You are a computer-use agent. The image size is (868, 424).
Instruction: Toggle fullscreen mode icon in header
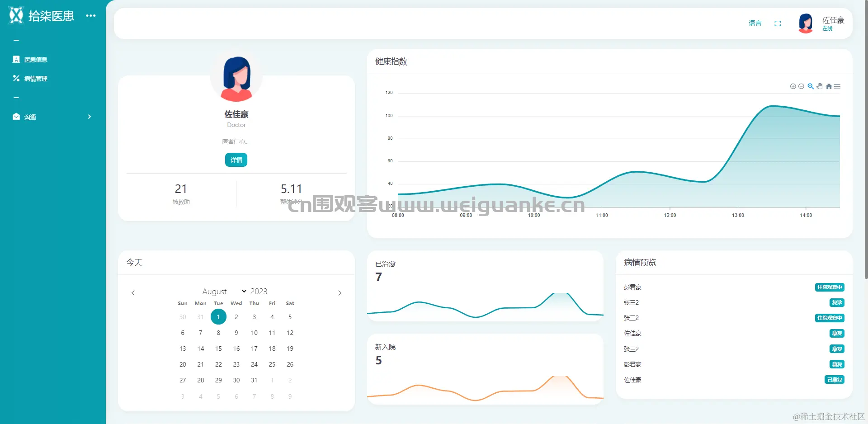tap(778, 24)
